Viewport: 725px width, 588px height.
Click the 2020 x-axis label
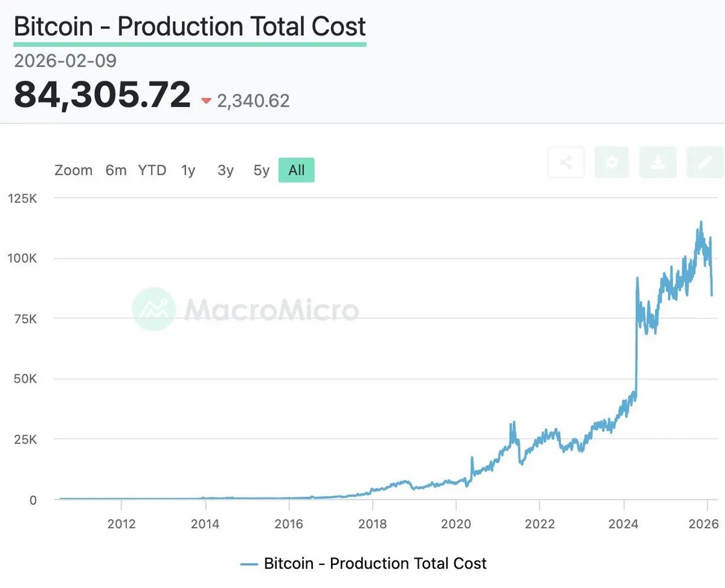click(x=456, y=523)
